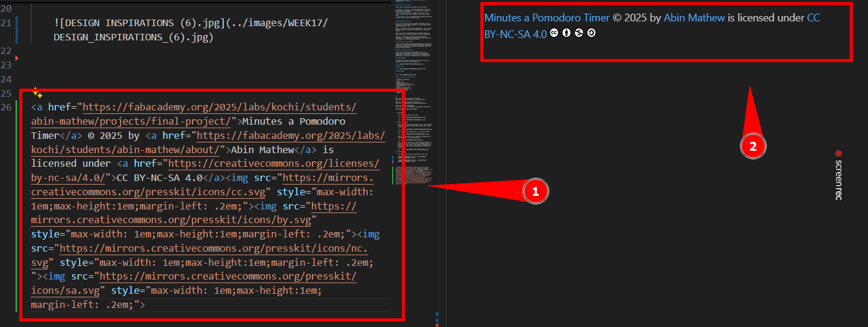Click line number 22 in the gutter
868x327 pixels.
pyautogui.click(x=7, y=51)
